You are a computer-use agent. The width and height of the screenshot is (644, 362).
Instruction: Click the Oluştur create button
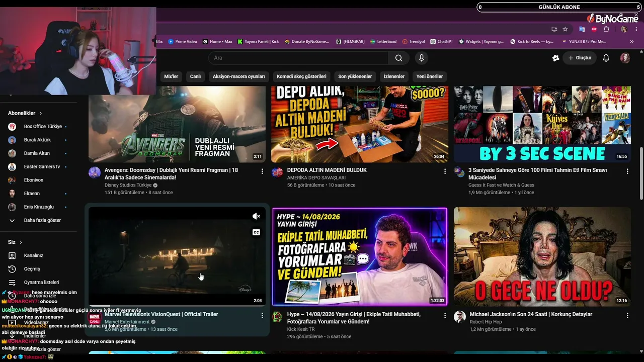(580, 58)
